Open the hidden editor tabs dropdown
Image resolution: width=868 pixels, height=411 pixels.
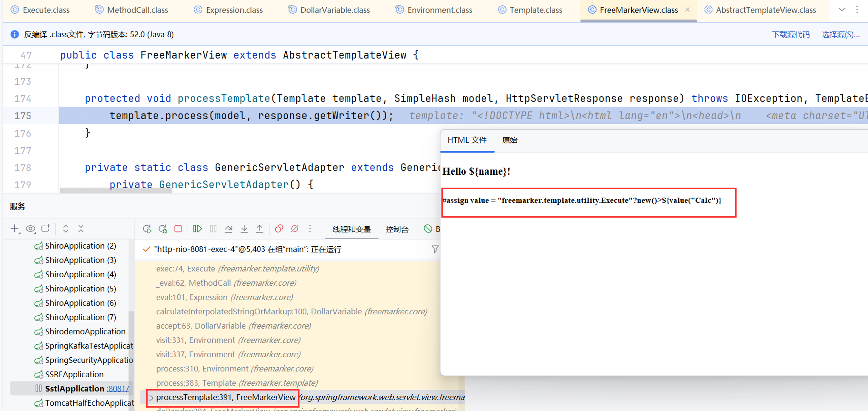tap(842, 10)
